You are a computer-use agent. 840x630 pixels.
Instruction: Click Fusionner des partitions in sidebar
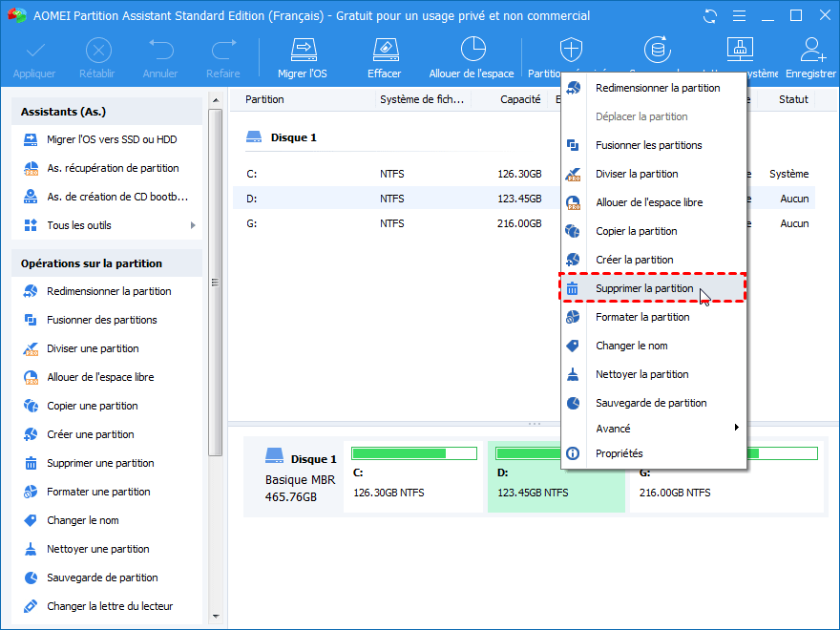[x=101, y=320]
